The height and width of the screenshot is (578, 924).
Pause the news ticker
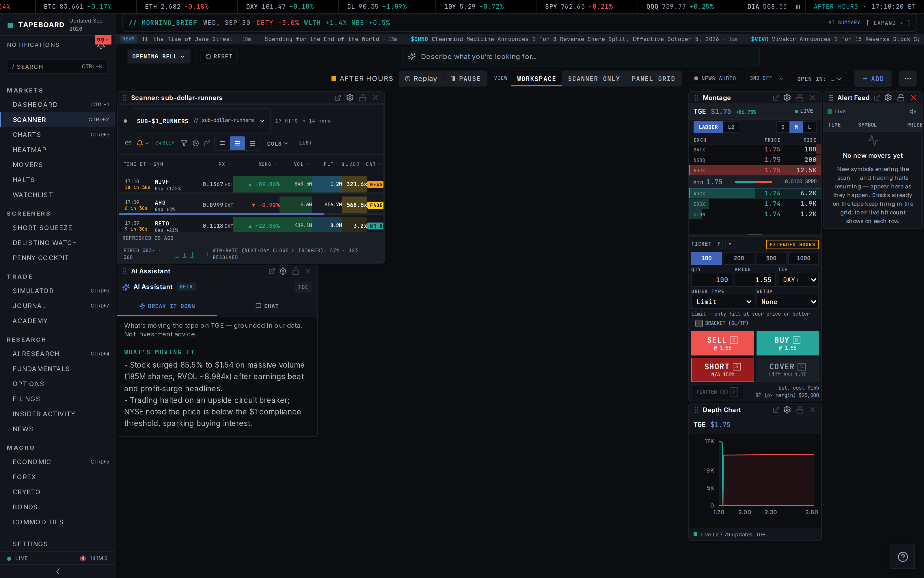pos(145,39)
